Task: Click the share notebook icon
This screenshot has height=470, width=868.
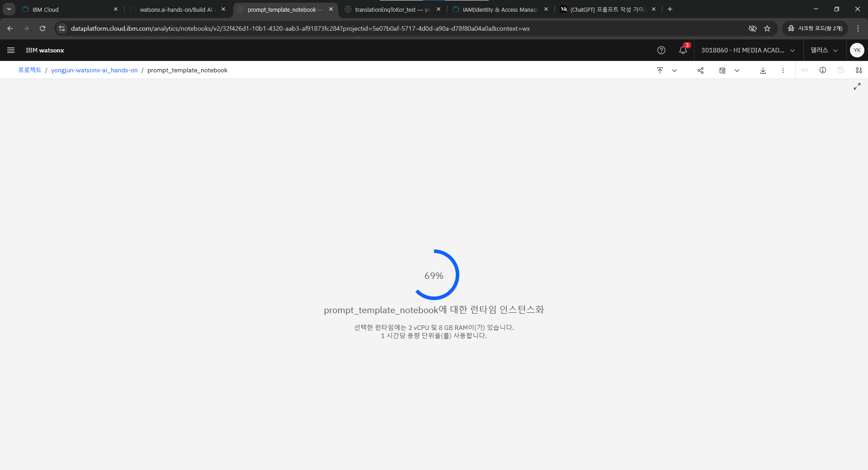Action: 700,70
